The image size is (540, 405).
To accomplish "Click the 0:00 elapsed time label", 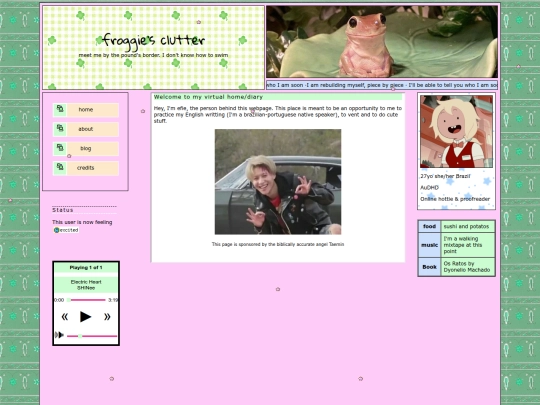I will (59, 300).
